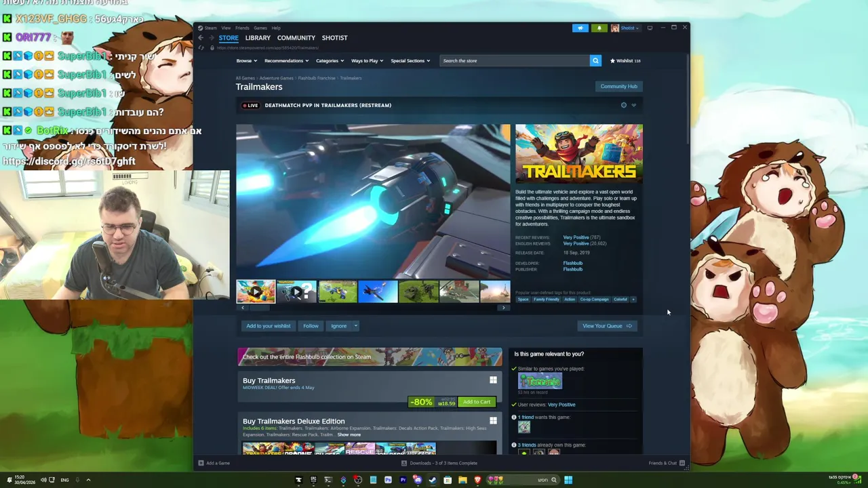Open the broadcast settings gear icon
The width and height of the screenshot is (868, 488).
click(624, 105)
